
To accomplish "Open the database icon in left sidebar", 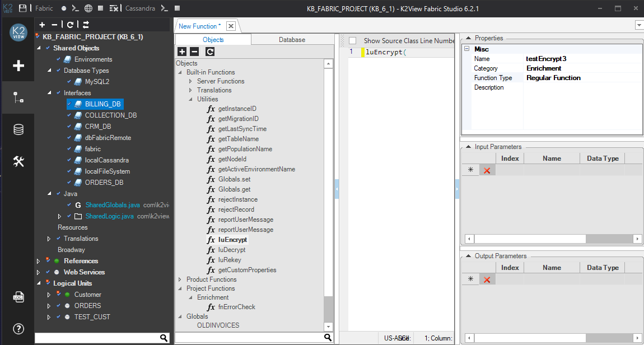I will pos(18,130).
